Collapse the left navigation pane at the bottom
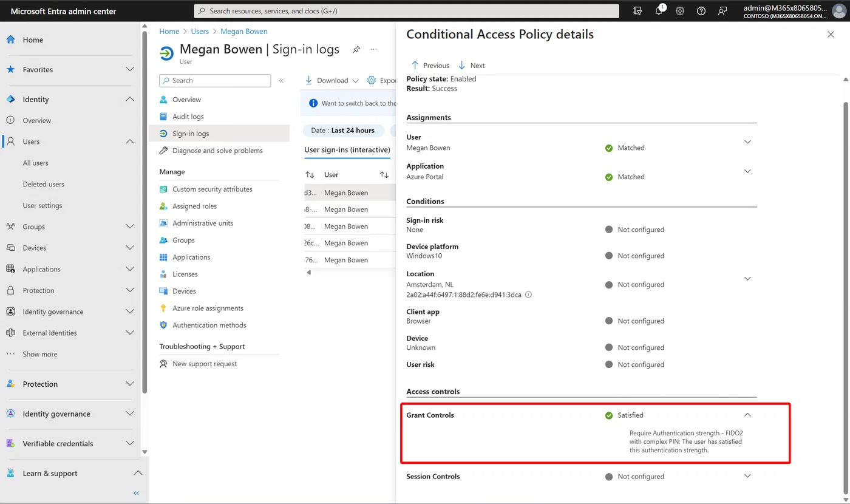This screenshot has height=504, width=850. pyautogui.click(x=136, y=493)
